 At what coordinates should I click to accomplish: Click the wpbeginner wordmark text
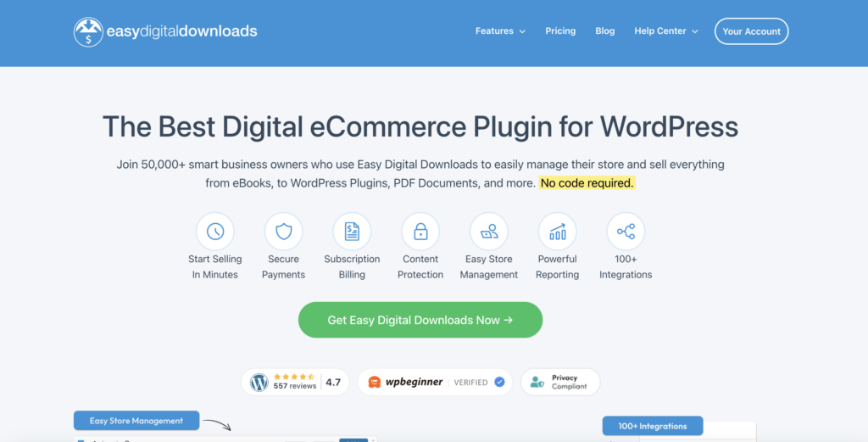(414, 382)
